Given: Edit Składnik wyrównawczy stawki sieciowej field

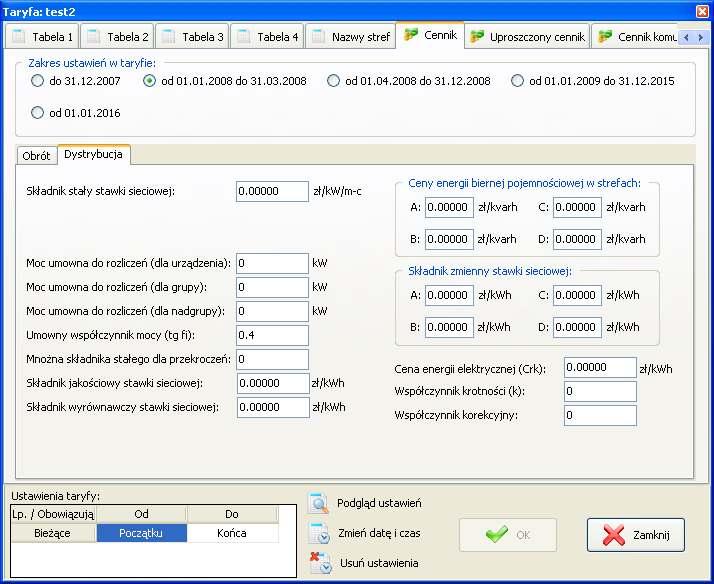Looking at the screenshot, I should point(273,407).
